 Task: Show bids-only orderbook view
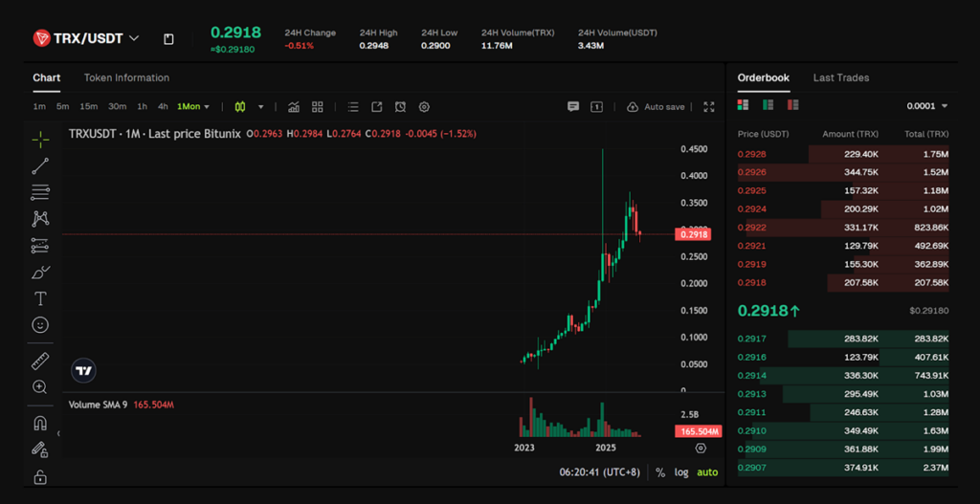click(768, 105)
